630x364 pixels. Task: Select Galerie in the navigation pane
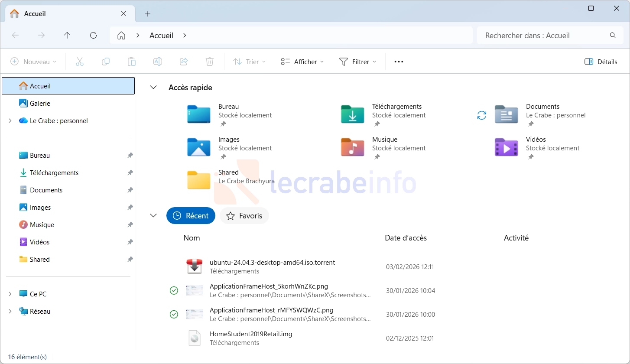tap(40, 104)
